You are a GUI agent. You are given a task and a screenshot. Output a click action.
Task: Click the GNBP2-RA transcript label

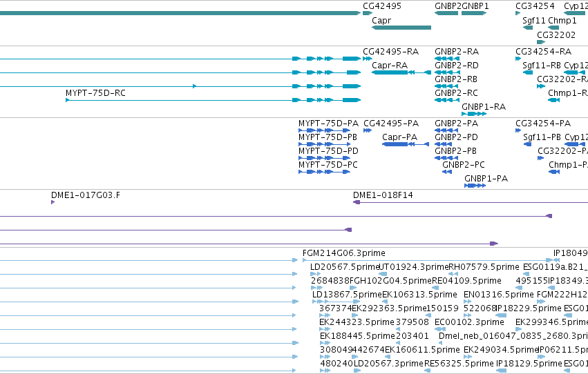point(457,51)
